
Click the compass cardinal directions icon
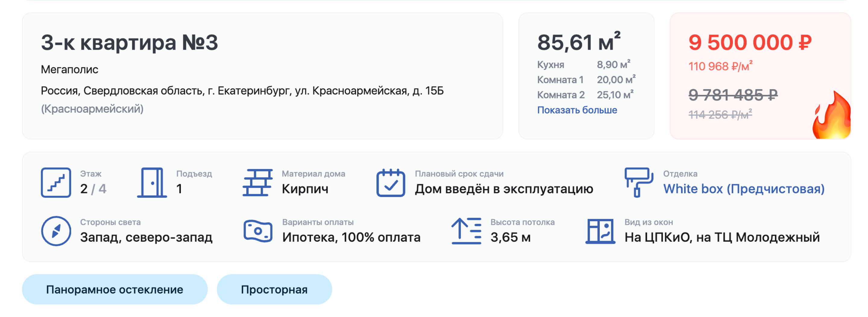coord(56,231)
